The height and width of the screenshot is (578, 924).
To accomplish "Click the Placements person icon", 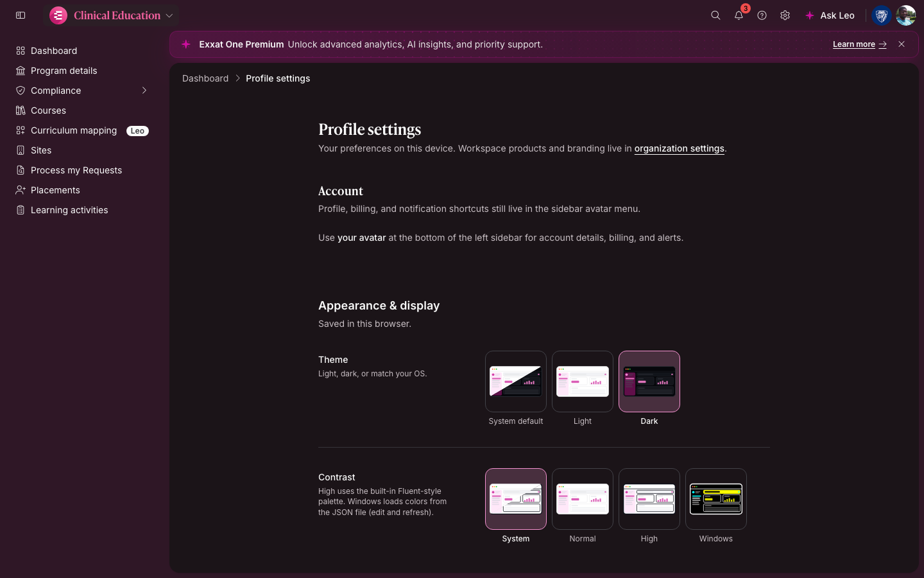I will [x=21, y=190].
